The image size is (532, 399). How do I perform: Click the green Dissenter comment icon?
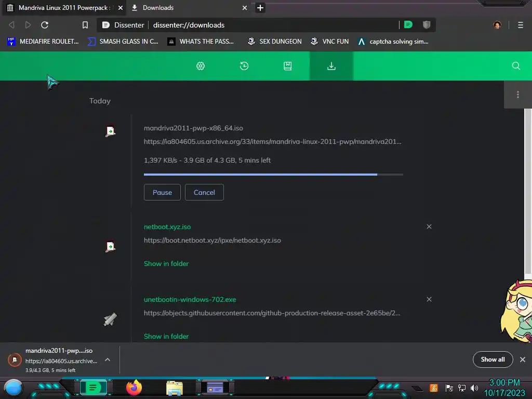(x=408, y=24)
